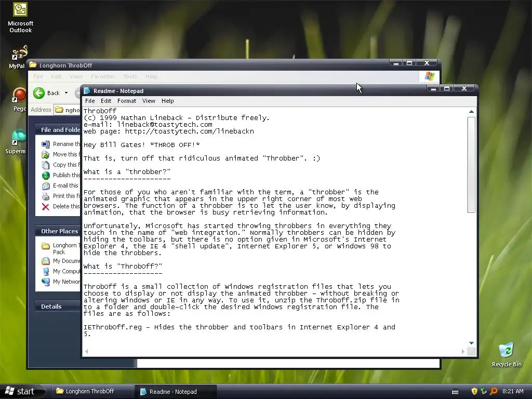Click the green Back arrow in Explorer

click(39, 93)
